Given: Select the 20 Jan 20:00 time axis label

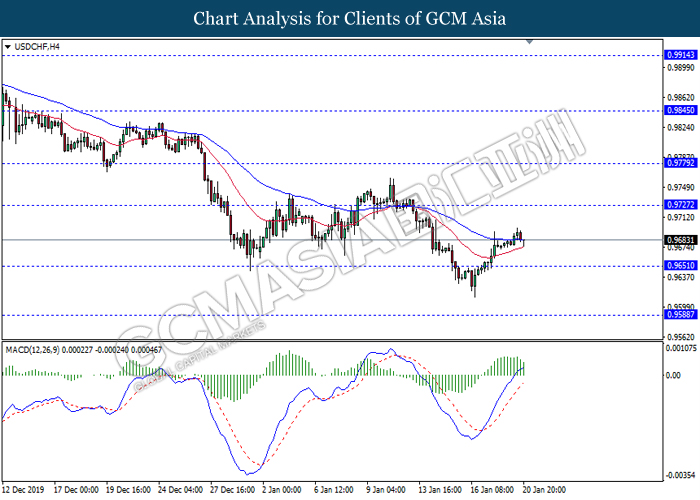Looking at the screenshot, I should 546,490.
